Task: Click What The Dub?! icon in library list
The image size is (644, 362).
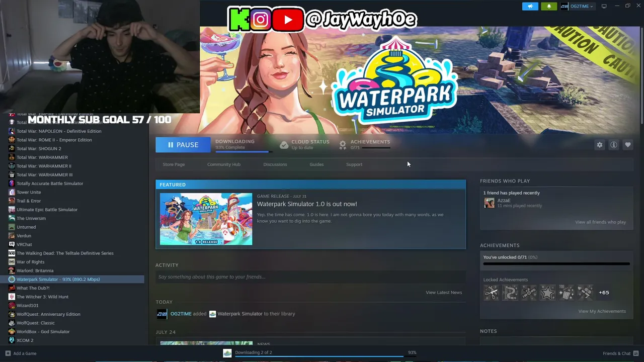Action: (12, 288)
